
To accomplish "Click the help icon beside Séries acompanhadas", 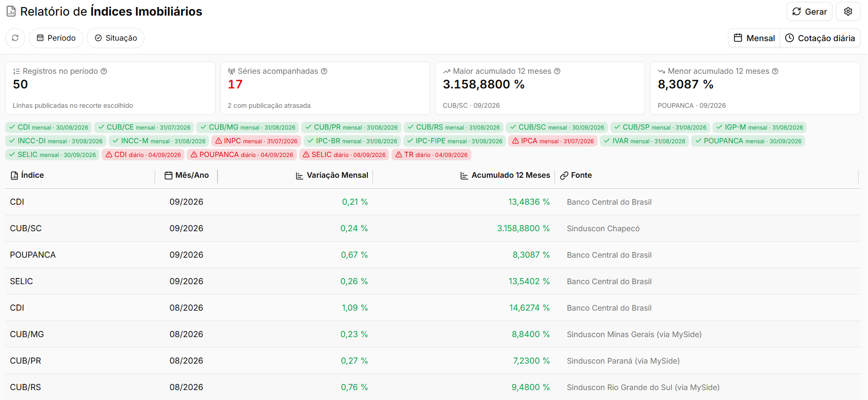I will coord(324,71).
